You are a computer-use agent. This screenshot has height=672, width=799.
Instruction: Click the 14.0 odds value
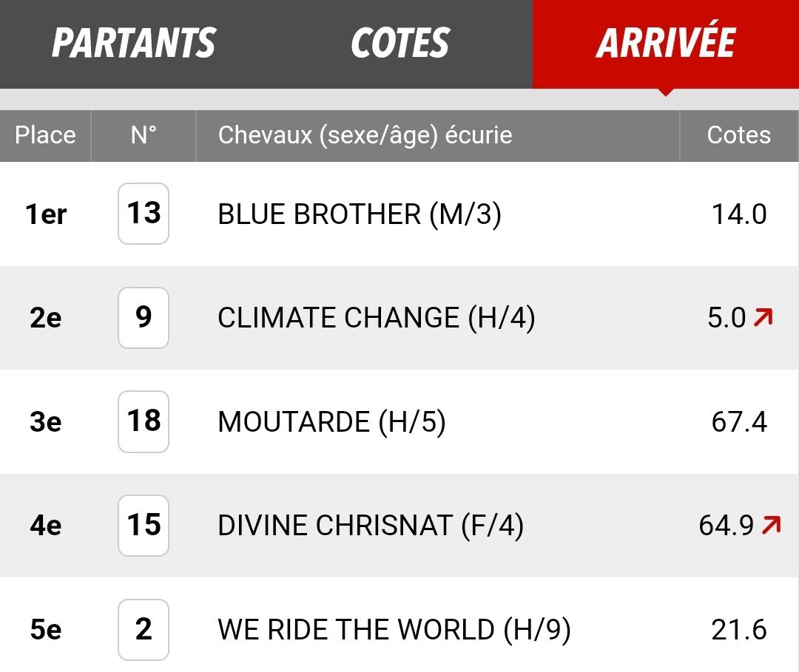(x=739, y=214)
